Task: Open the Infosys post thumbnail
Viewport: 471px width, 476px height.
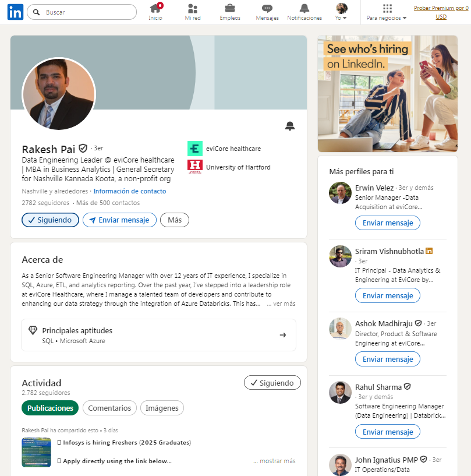Action: [37, 452]
